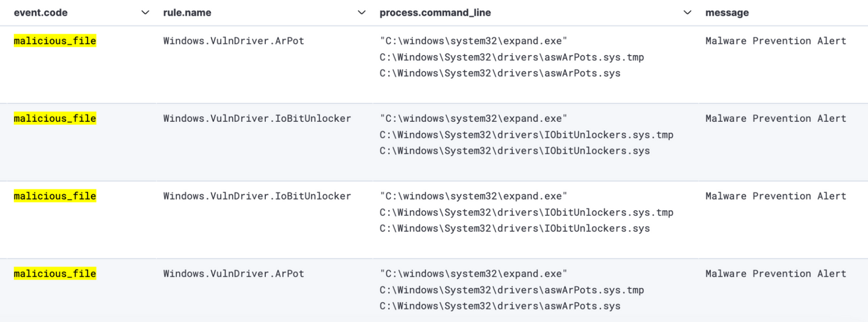Screen dimensions: 868x322
Task: Click Malware Prevention Alert in first row
Action: click(776, 41)
